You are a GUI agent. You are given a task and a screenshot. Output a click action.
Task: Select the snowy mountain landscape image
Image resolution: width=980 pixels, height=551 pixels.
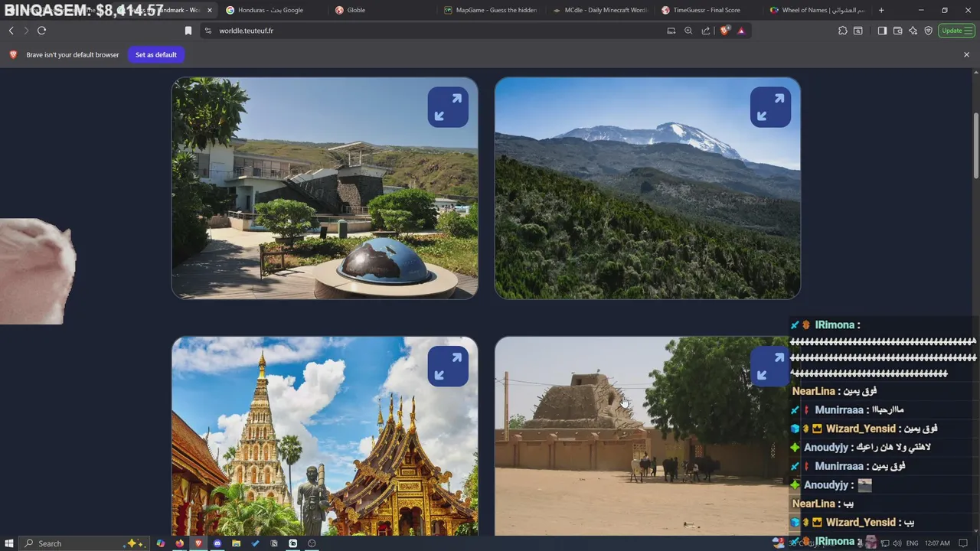point(648,188)
